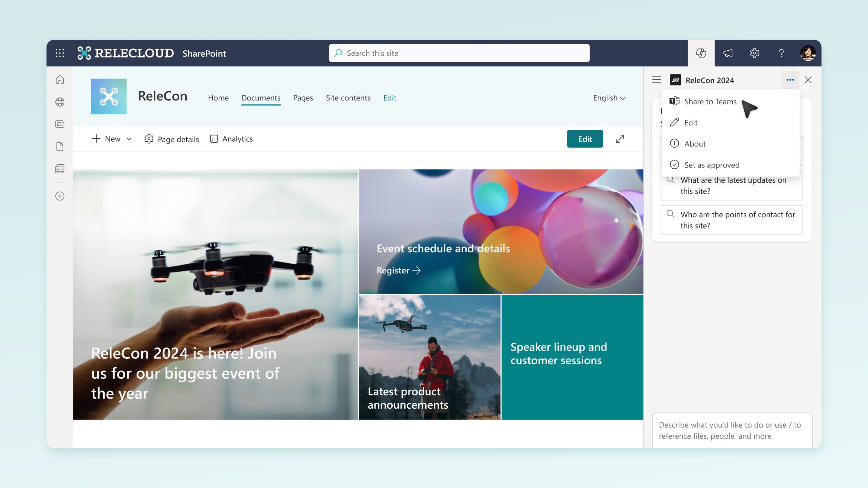Viewport: 868px width, 488px height.
Task: Click the Copilot input field
Action: (x=730, y=430)
